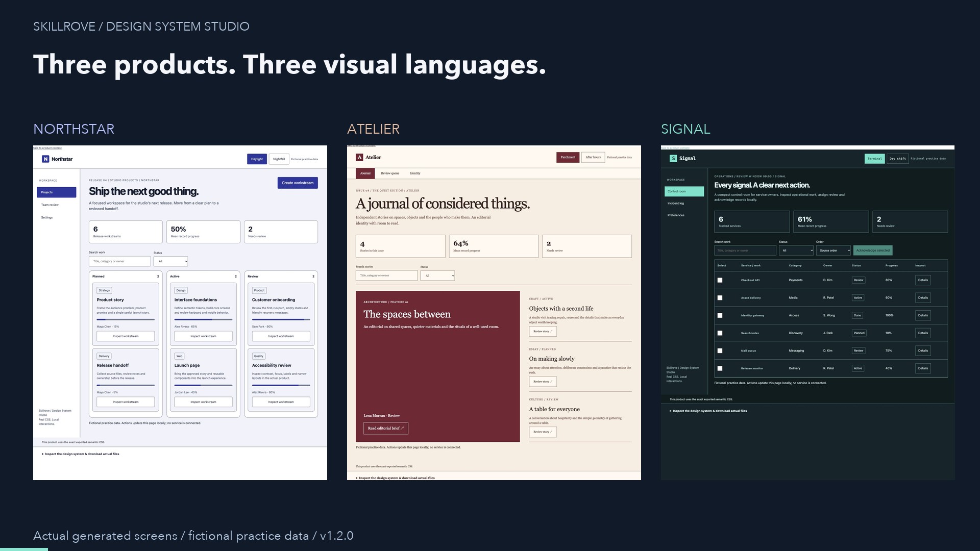The image size is (980, 551).
Task: Open the Signal Source order dropdown
Action: pos(834,251)
